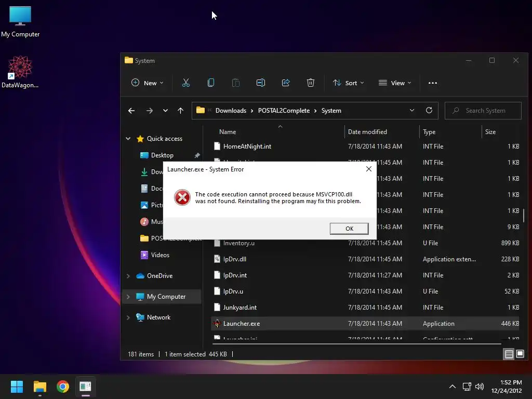Select the Junkyard.int file

tap(365, 308)
